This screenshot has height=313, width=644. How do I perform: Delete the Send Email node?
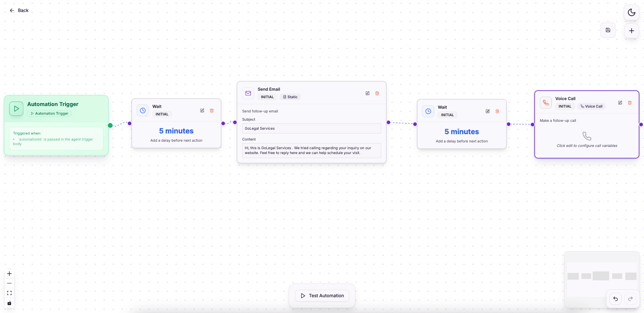377,93
